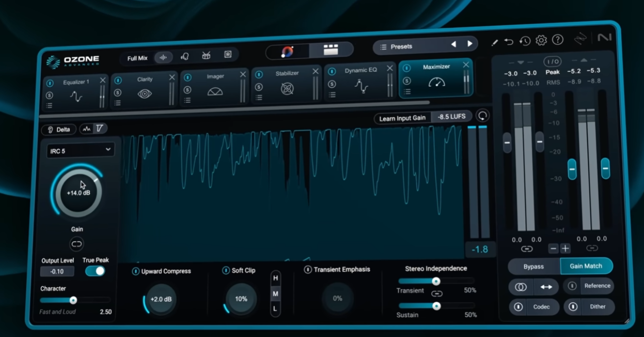This screenshot has width=644, height=337.
Task: Click the Bypass button
Action: (533, 267)
